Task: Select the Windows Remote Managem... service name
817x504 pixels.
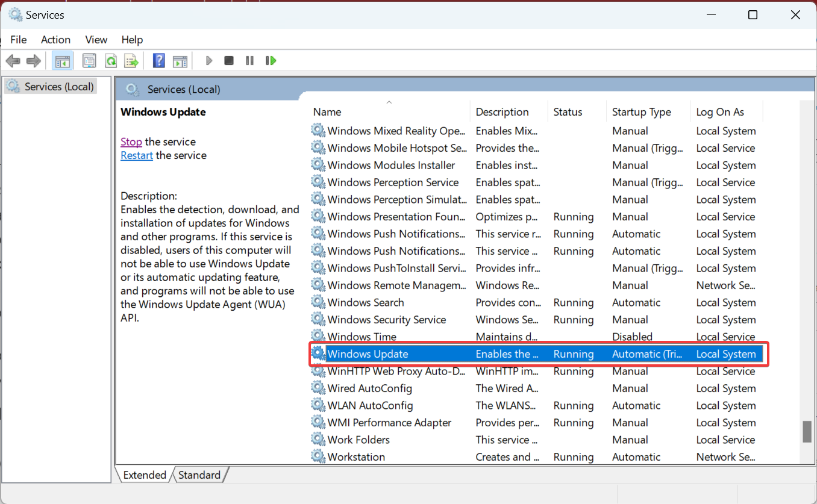Action: point(396,285)
